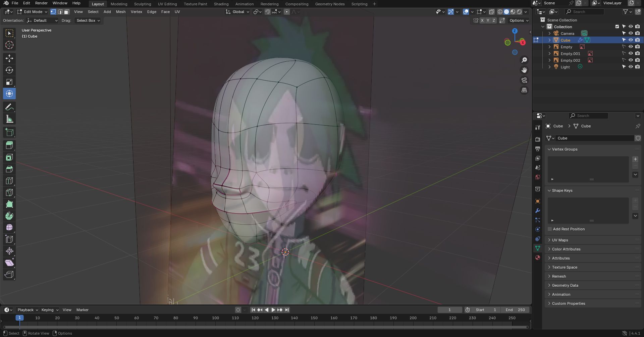This screenshot has height=337, width=644.
Task: Open the Modifiers wrench properties tab
Action: [538, 211]
